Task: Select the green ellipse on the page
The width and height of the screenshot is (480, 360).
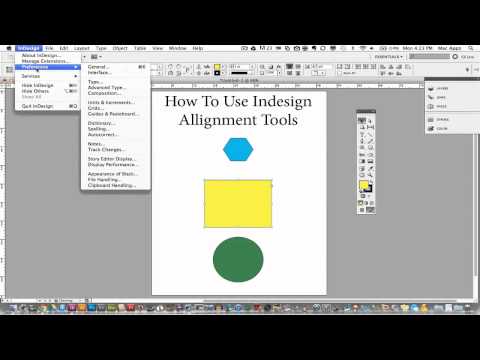Action: (238, 259)
